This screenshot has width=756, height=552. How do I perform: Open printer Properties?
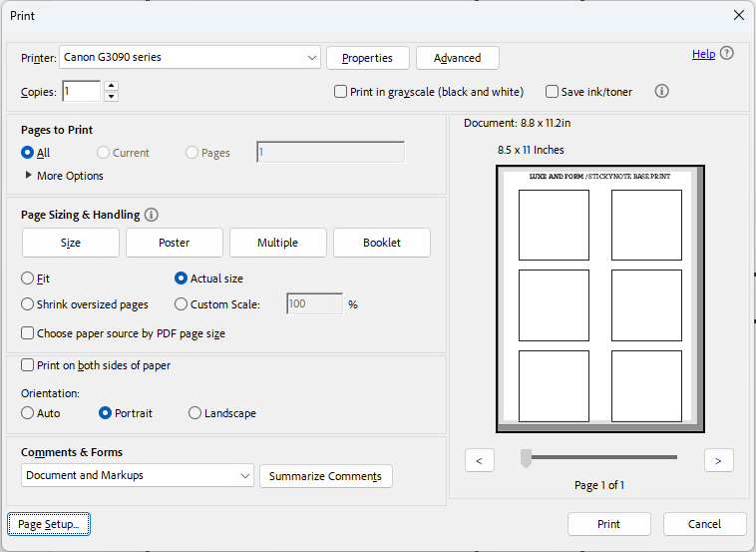coord(367,58)
